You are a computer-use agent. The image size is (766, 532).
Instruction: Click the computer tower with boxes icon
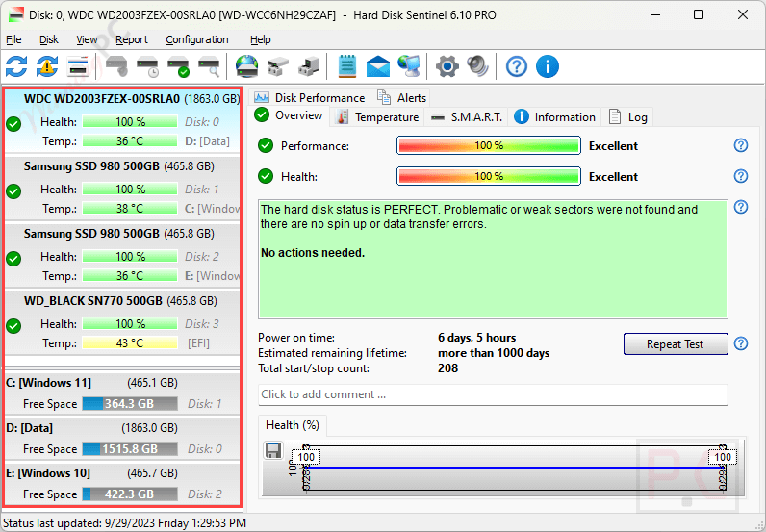click(309, 66)
